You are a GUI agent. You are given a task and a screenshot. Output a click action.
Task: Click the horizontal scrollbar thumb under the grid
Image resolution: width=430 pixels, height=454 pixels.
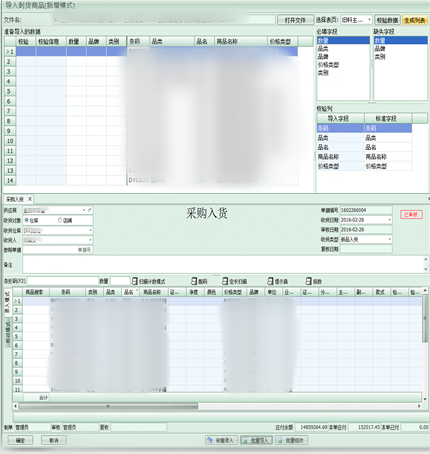click(108, 406)
